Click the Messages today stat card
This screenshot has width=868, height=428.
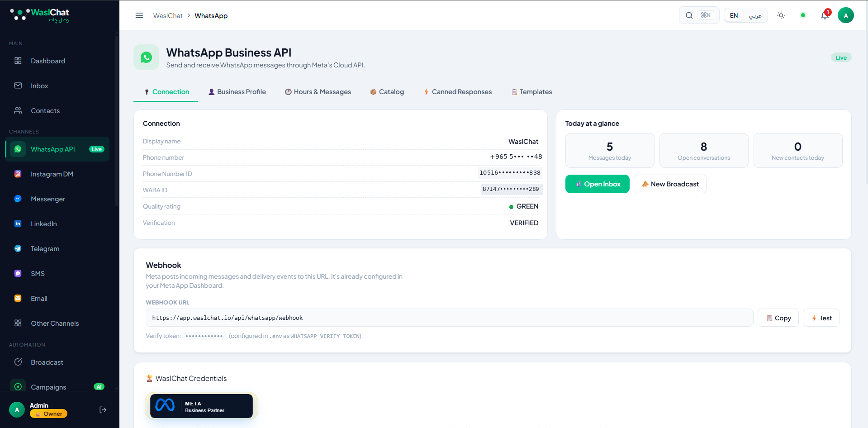tap(610, 151)
